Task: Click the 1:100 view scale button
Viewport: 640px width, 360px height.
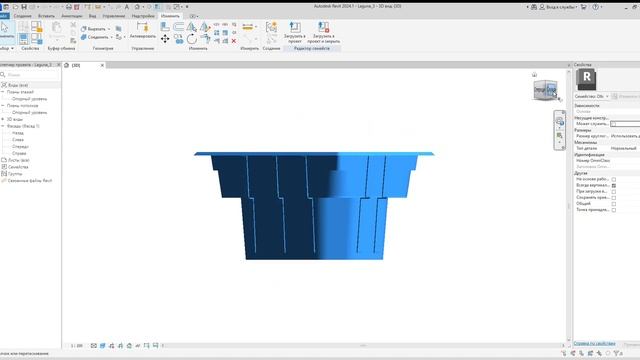Action: pos(76,346)
